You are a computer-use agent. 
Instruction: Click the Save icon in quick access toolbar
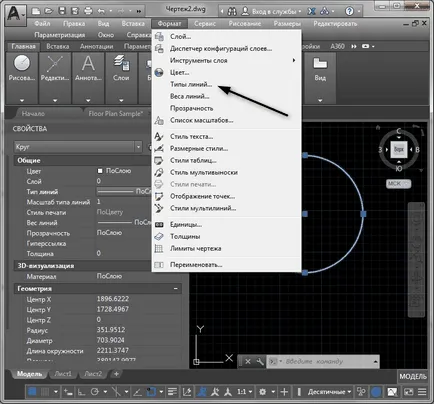pyautogui.click(x=62, y=11)
